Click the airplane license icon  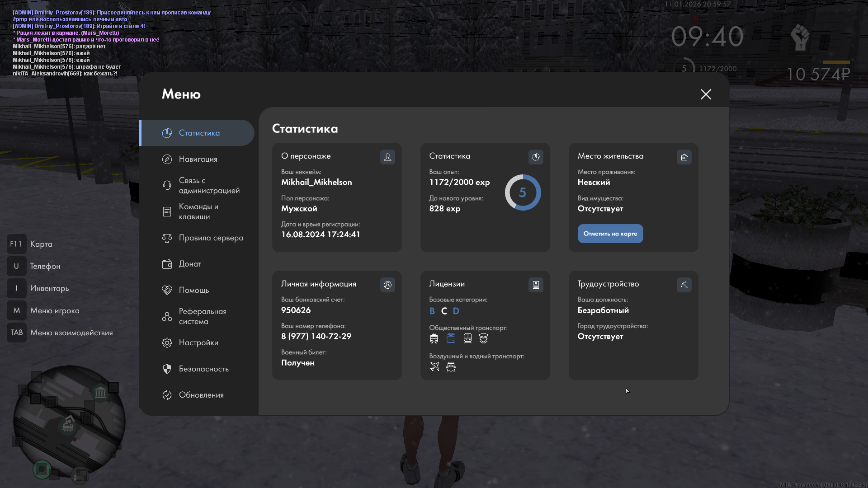click(434, 367)
